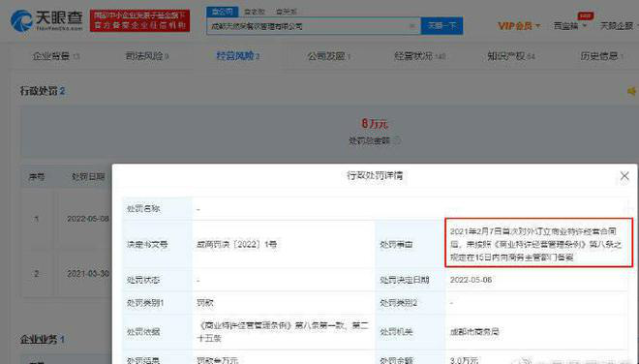639x364 pixels.
Task: Expand the 百宝箱 dropdown menu
Action: tap(569, 26)
